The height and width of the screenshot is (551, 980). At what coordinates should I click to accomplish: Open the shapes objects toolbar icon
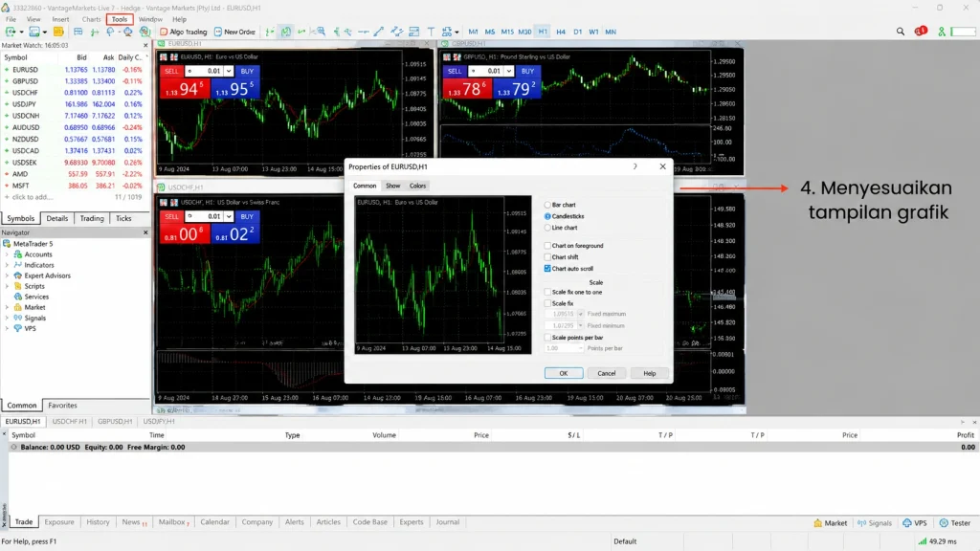(446, 32)
